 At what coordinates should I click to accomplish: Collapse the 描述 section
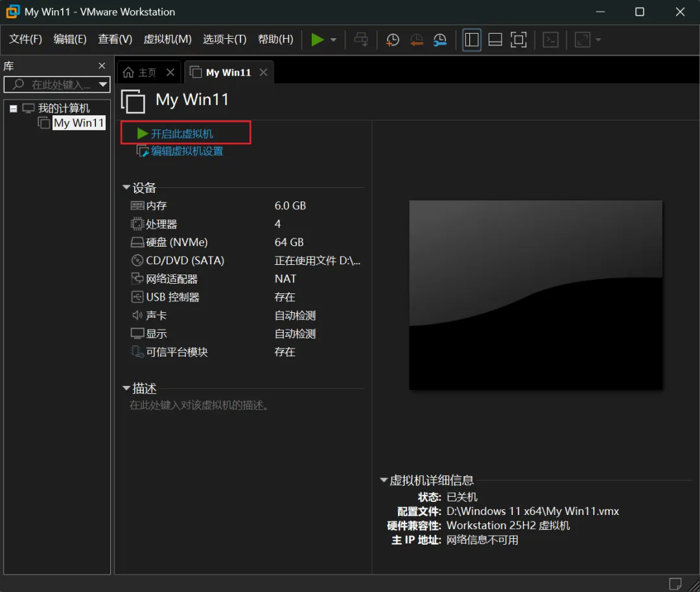click(126, 388)
